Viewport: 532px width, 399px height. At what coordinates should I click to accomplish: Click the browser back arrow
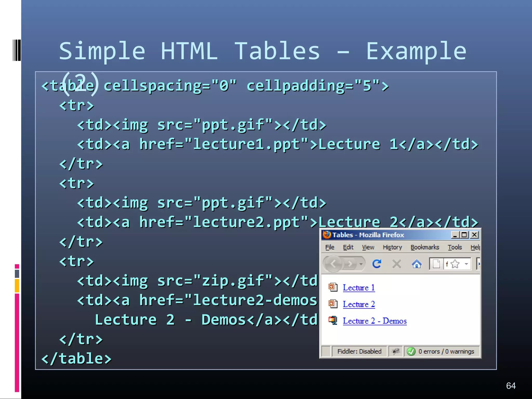click(333, 264)
